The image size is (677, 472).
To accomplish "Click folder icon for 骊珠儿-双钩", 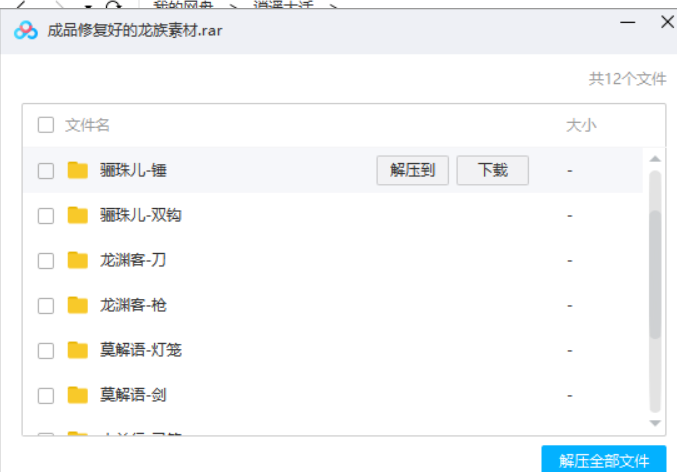I will (x=78, y=215).
